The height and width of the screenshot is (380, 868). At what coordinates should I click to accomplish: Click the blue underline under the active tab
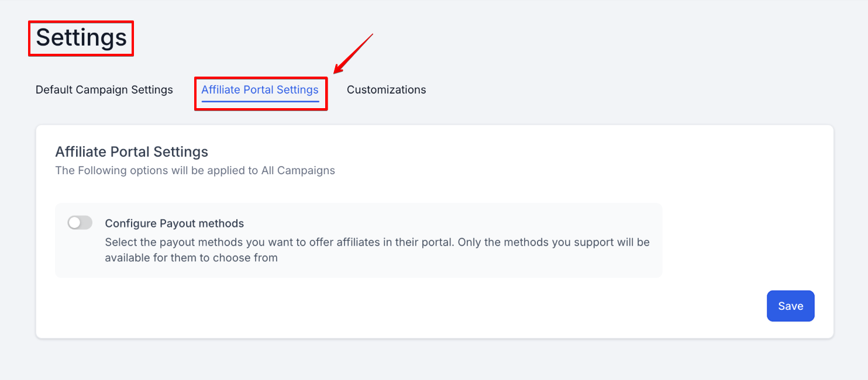coord(260,102)
